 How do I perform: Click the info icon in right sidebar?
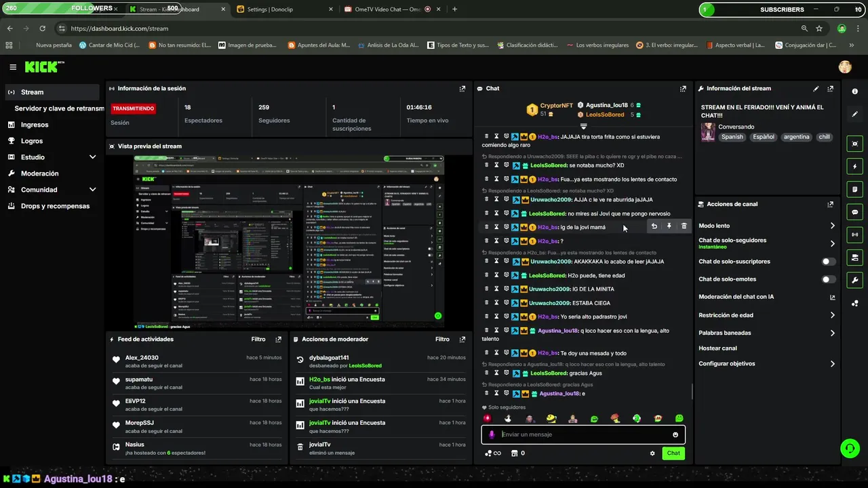[854, 91]
